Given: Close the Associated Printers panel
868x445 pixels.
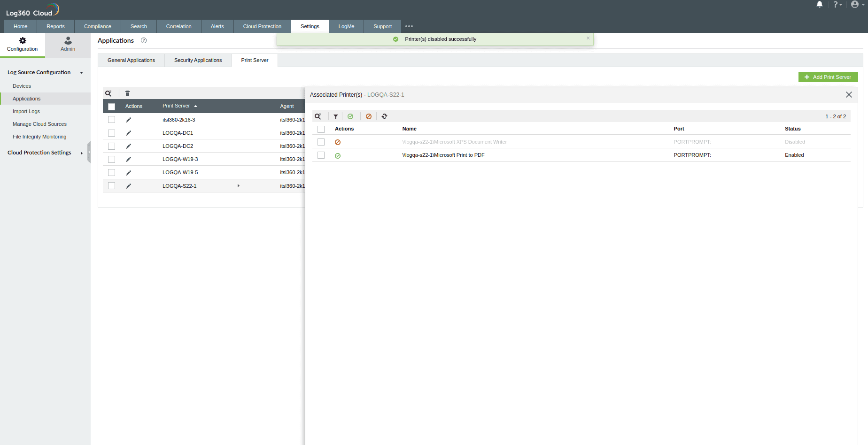Looking at the screenshot, I should coord(849,95).
